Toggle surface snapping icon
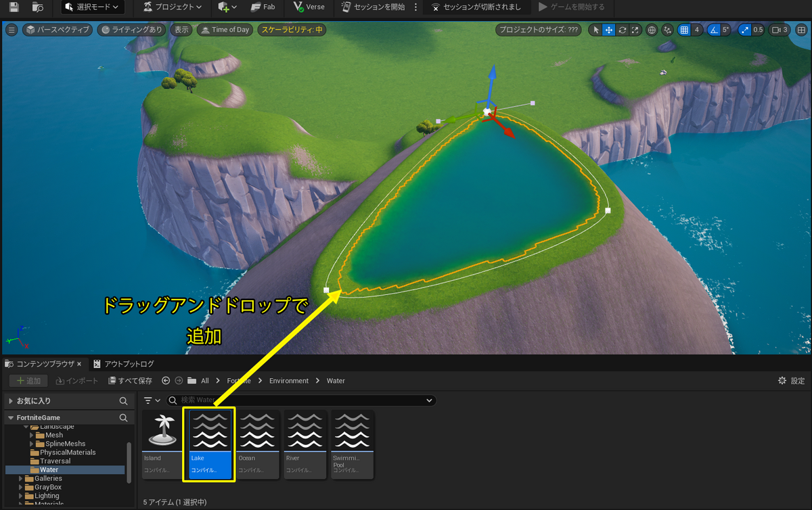 tap(668, 30)
